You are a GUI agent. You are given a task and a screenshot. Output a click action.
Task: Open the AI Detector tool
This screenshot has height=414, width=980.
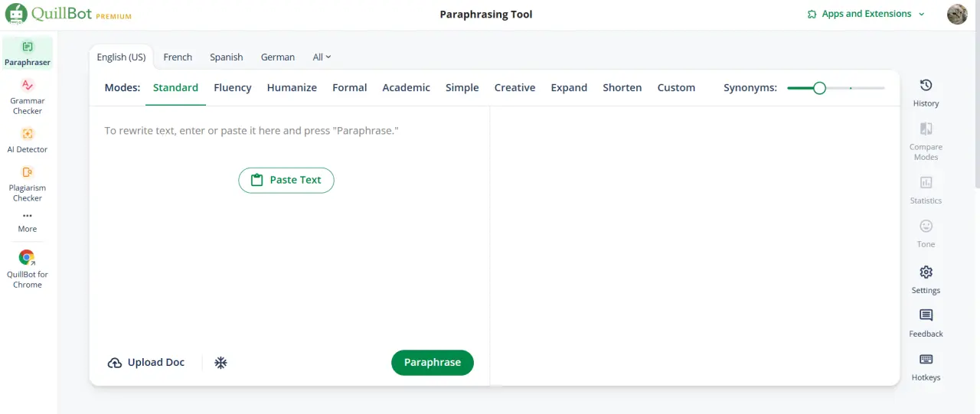coord(28,140)
